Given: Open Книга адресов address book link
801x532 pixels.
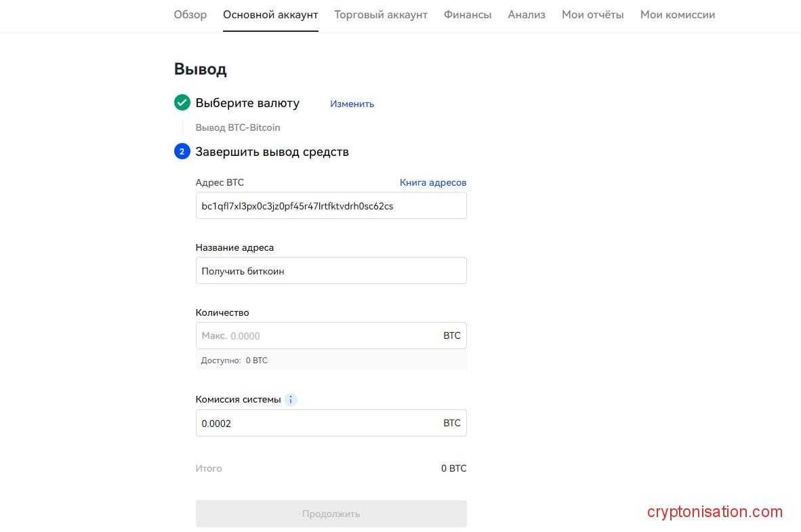Looking at the screenshot, I should (433, 182).
